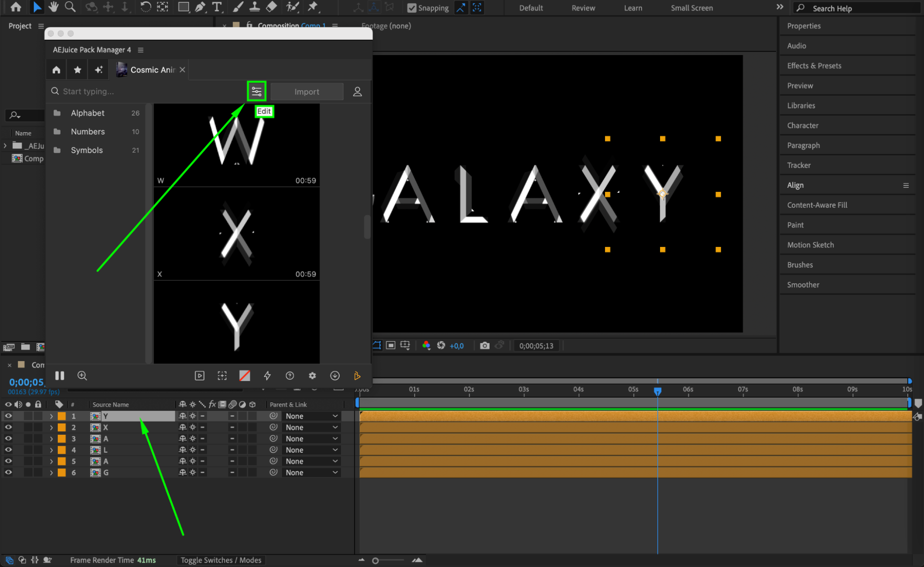
Task: Select the Hand tool in toolbar
Action: tap(54, 7)
